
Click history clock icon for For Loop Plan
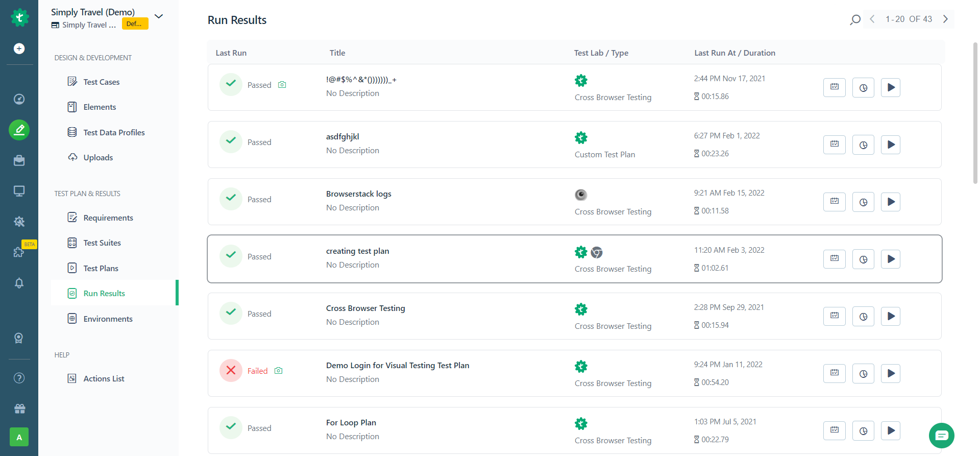click(x=863, y=430)
